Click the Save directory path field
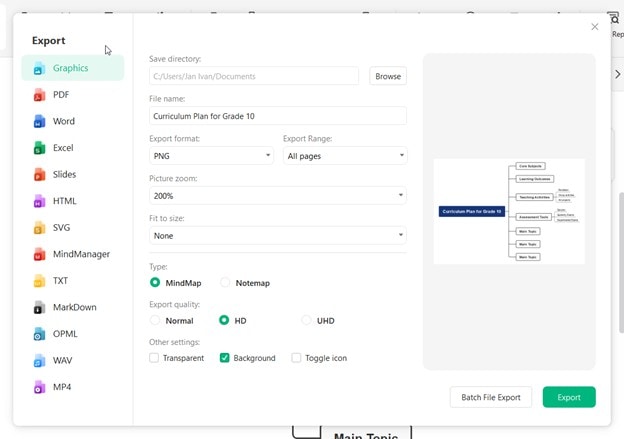The image size is (624, 439). point(254,76)
